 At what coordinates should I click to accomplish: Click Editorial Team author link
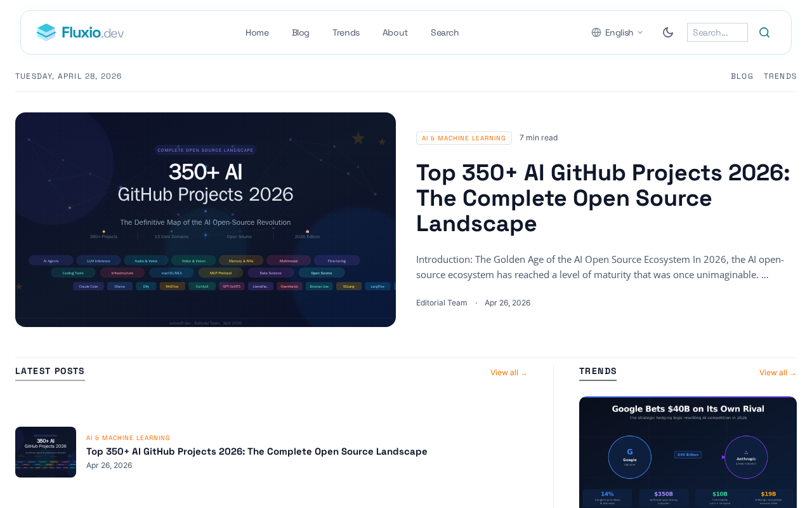tap(442, 303)
